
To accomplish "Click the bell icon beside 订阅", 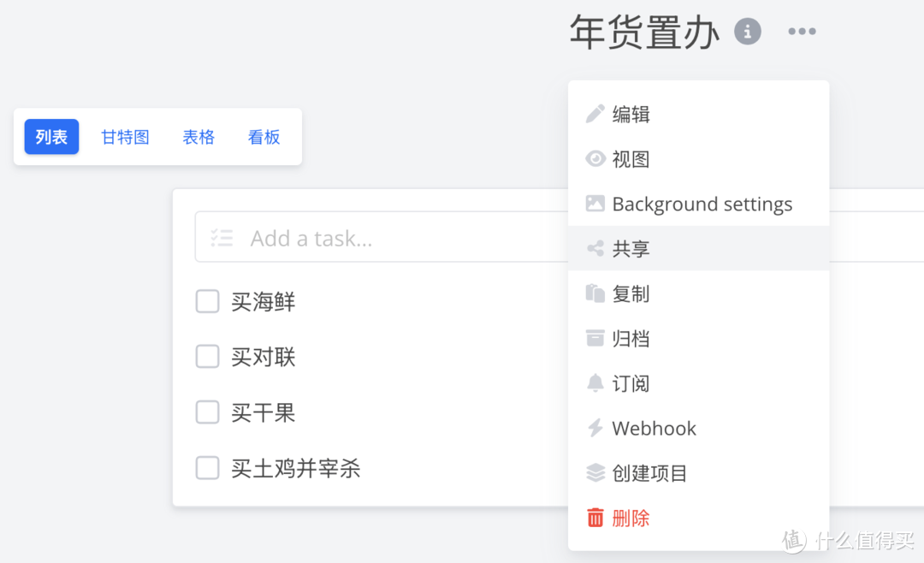I will (596, 383).
